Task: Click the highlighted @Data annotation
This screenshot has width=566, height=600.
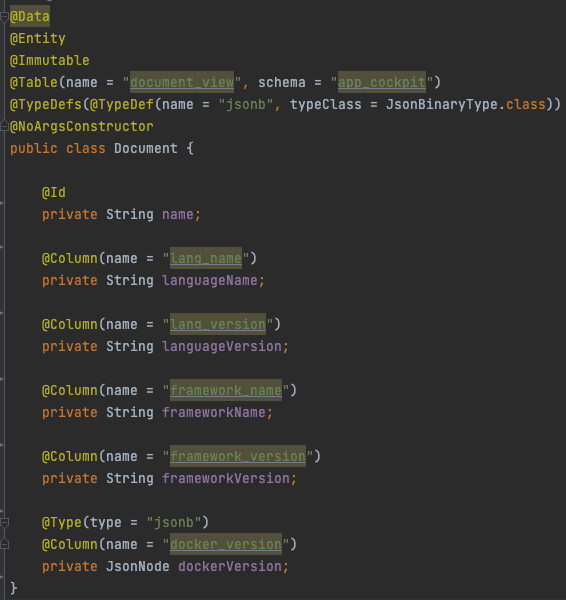Action: (29, 16)
